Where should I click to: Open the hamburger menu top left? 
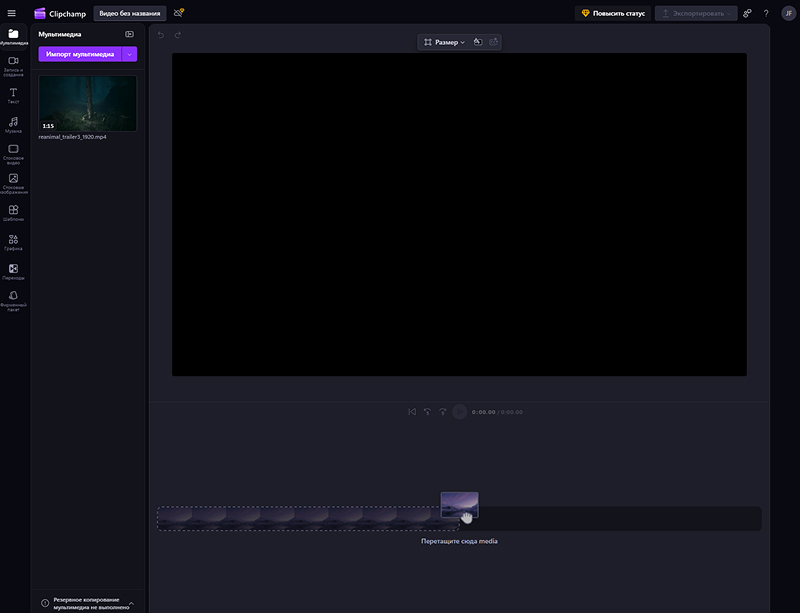pos(12,13)
